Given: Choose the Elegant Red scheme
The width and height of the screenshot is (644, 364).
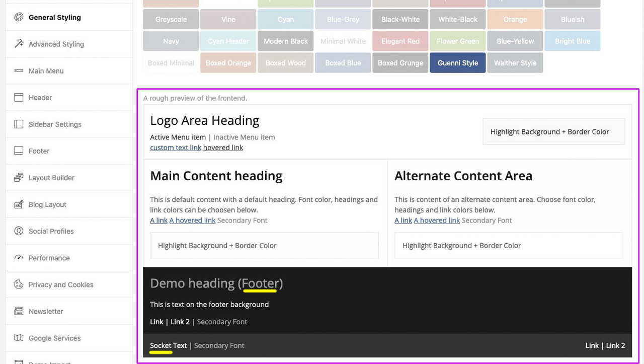Looking at the screenshot, I should (x=400, y=41).
